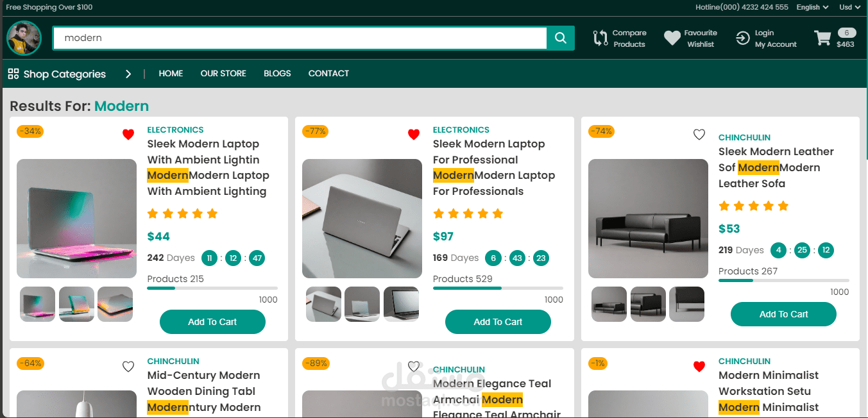Click the search magnifier icon

pos(559,38)
